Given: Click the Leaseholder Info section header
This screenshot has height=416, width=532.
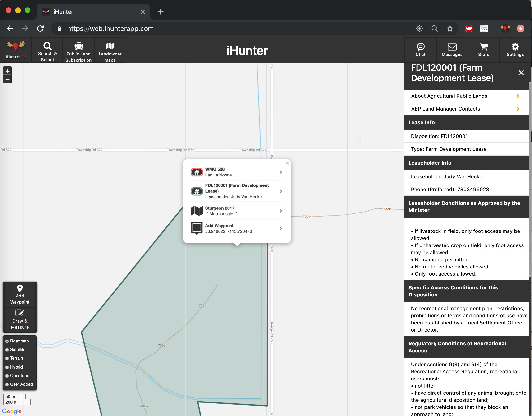Looking at the screenshot, I should click(466, 163).
